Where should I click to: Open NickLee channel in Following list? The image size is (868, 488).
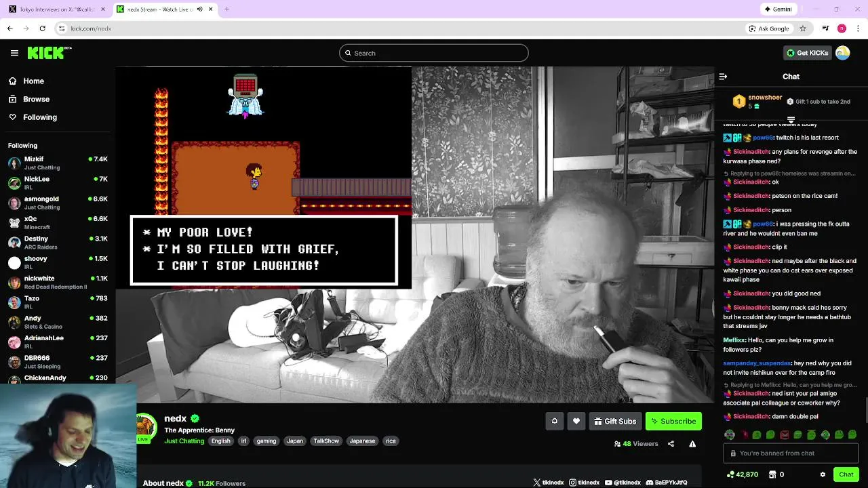[58, 183]
